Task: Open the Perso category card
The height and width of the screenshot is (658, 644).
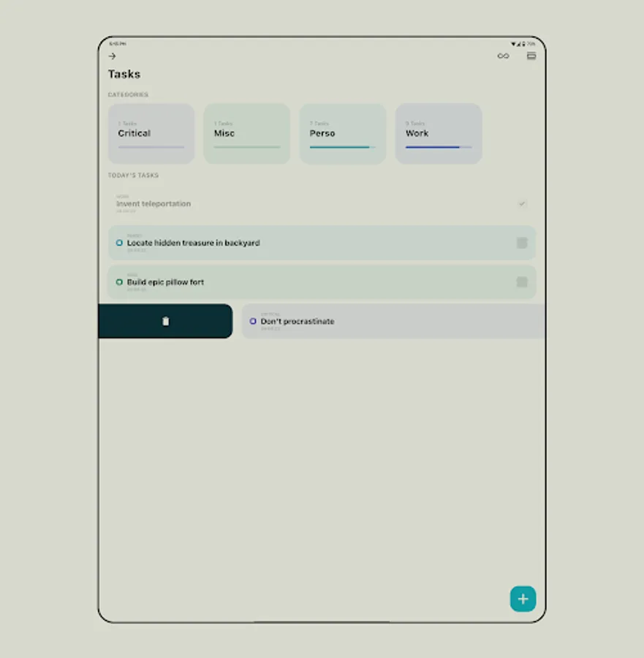Action: coord(342,134)
